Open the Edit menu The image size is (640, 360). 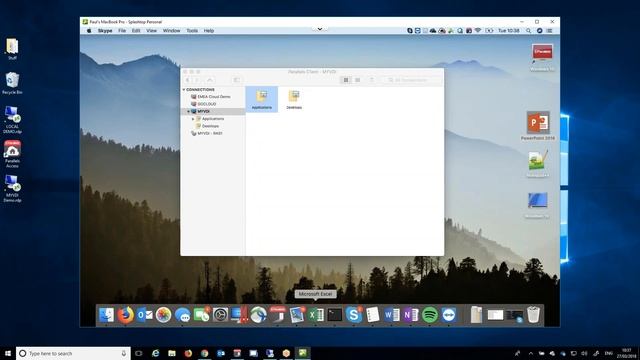tap(136, 31)
